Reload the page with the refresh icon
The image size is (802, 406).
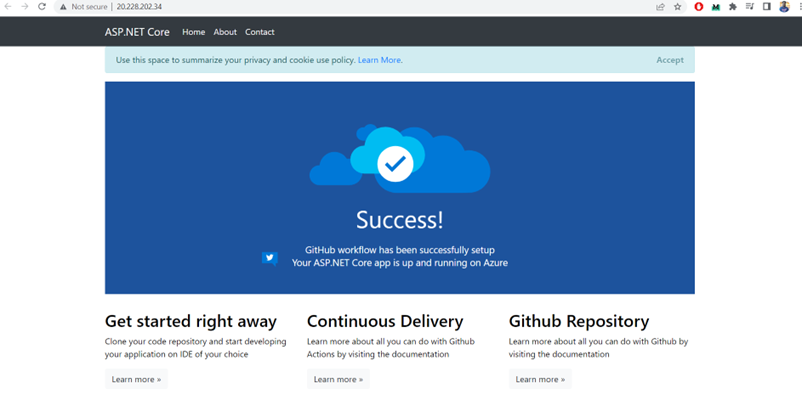click(42, 6)
